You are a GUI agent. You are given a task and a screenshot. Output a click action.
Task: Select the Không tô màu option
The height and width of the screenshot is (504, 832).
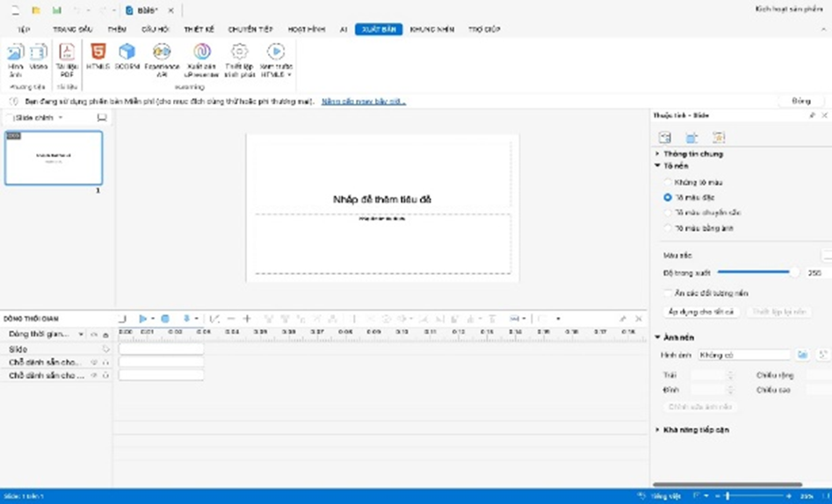tap(669, 182)
